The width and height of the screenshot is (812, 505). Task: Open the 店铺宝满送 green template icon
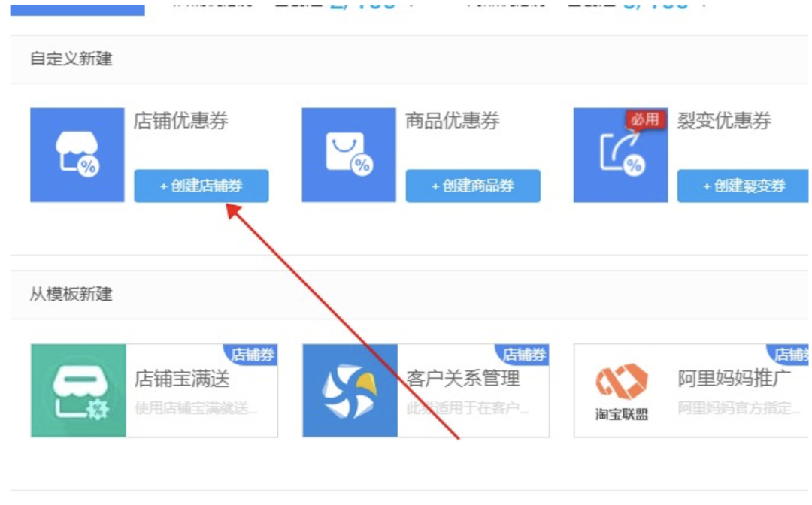pyautogui.click(x=78, y=390)
